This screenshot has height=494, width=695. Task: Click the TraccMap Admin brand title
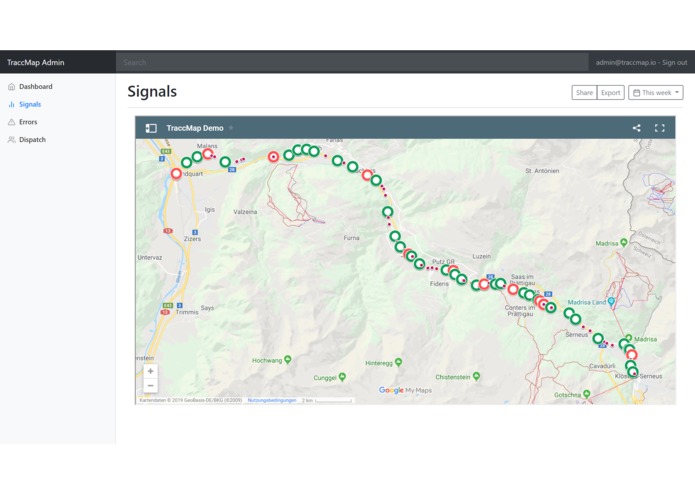(35, 62)
